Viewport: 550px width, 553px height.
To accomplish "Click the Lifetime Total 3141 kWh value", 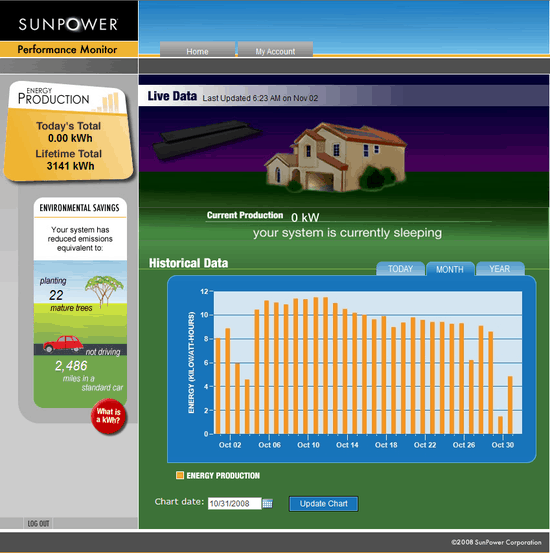I will point(71,166).
